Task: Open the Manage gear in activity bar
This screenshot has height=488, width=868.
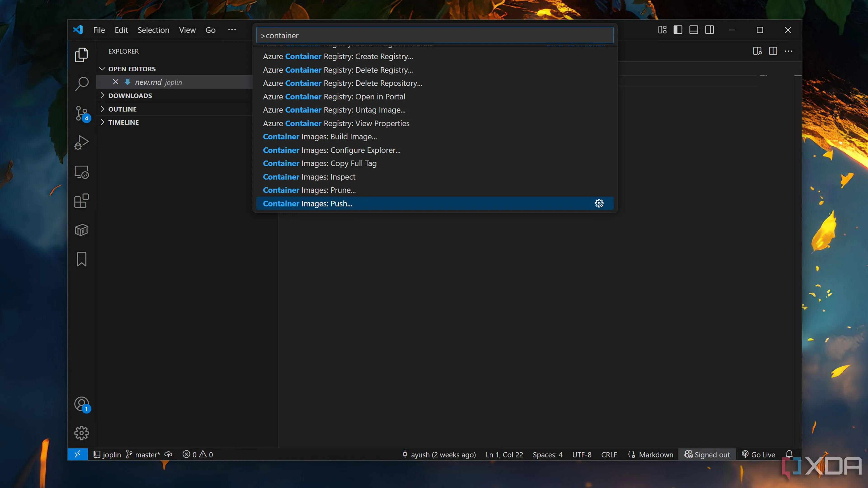Action: pos(81,433)
